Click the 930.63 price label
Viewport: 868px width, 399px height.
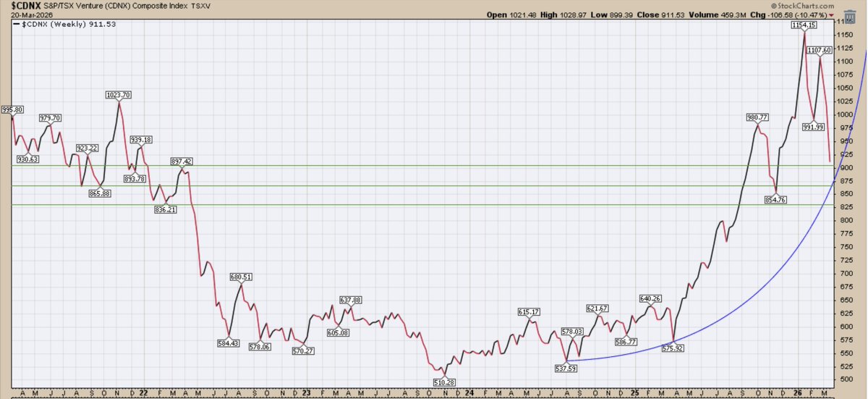point(27,159)
